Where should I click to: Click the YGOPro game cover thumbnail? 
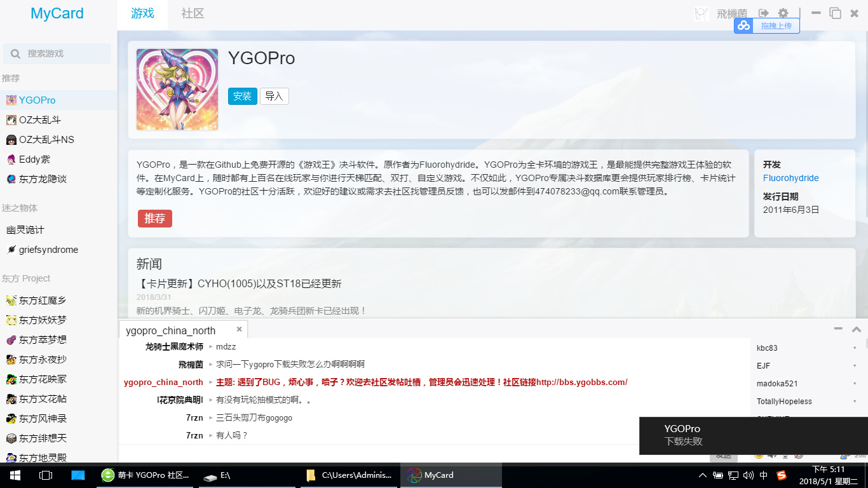pos(177,90)
